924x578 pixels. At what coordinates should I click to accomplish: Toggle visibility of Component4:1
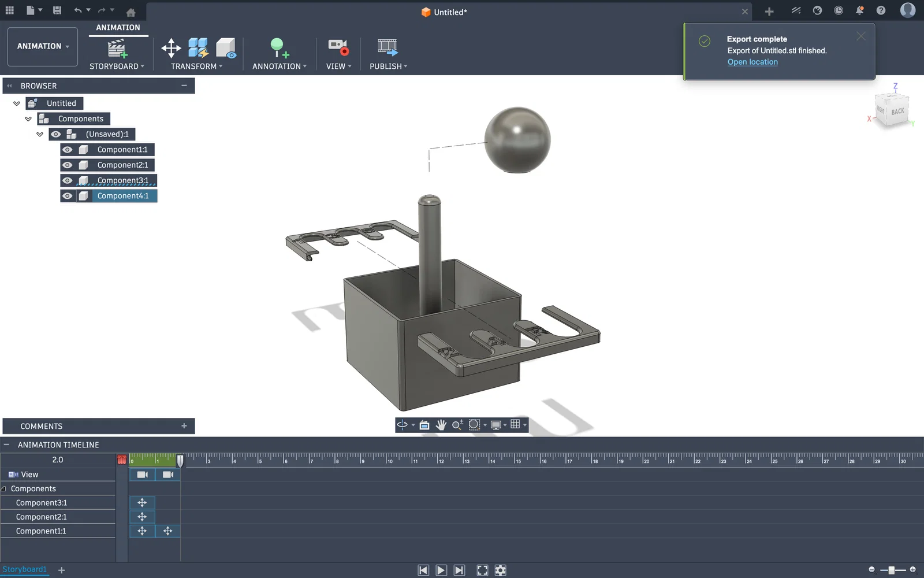(x=68, y=196)
